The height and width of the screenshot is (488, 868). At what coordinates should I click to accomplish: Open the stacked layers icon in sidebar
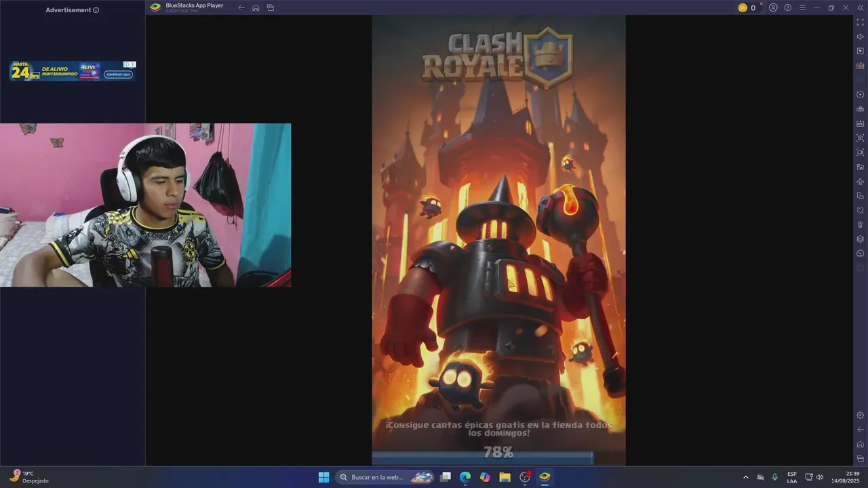860,239
